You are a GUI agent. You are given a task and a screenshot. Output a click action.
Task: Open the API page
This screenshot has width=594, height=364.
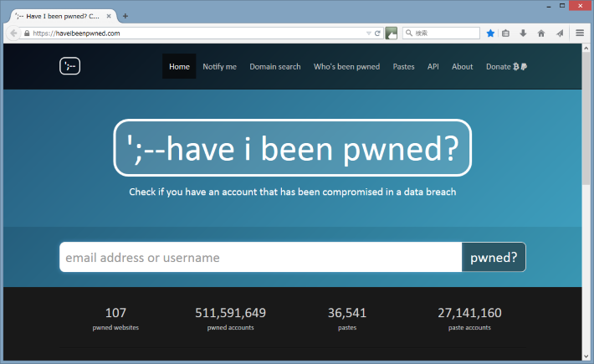pos(433,67)
